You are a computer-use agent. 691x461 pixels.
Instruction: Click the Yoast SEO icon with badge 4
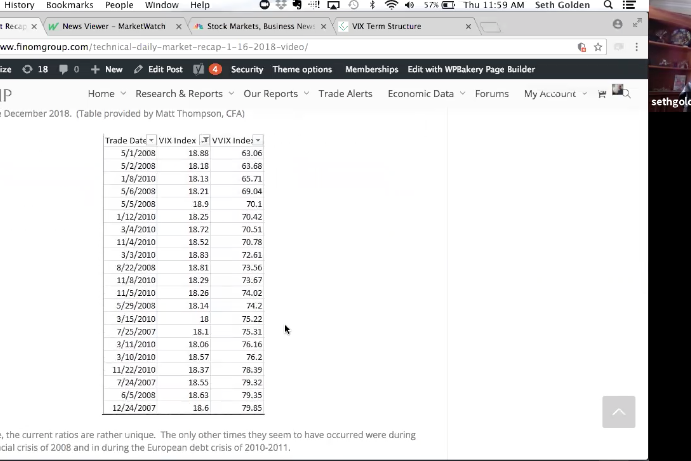207,69
